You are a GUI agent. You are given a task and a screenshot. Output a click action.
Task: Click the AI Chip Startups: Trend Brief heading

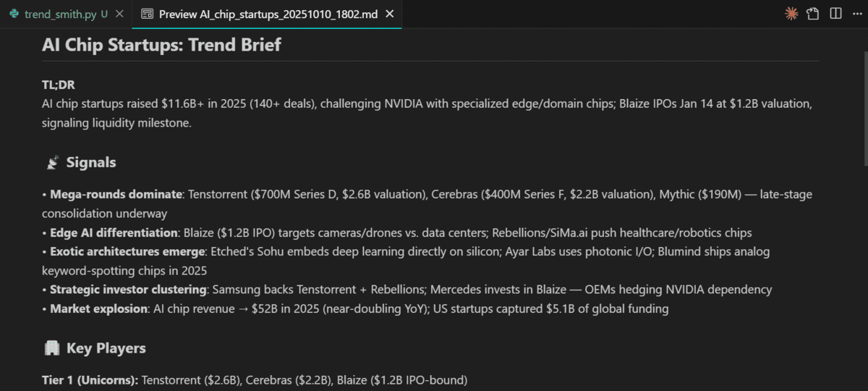point(161,45)
